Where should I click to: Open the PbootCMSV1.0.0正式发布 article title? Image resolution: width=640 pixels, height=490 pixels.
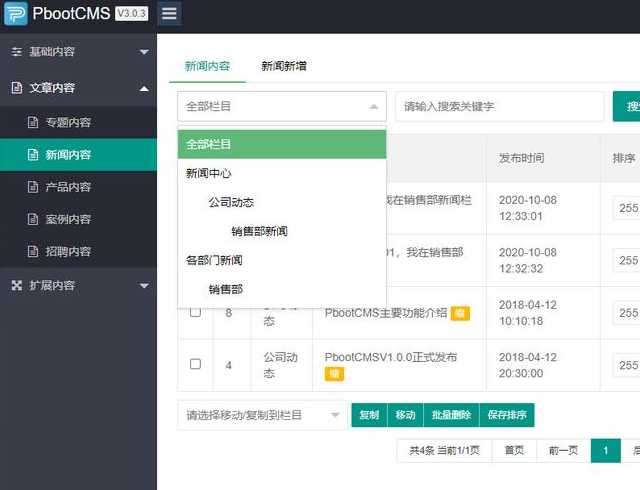point(391,357)
